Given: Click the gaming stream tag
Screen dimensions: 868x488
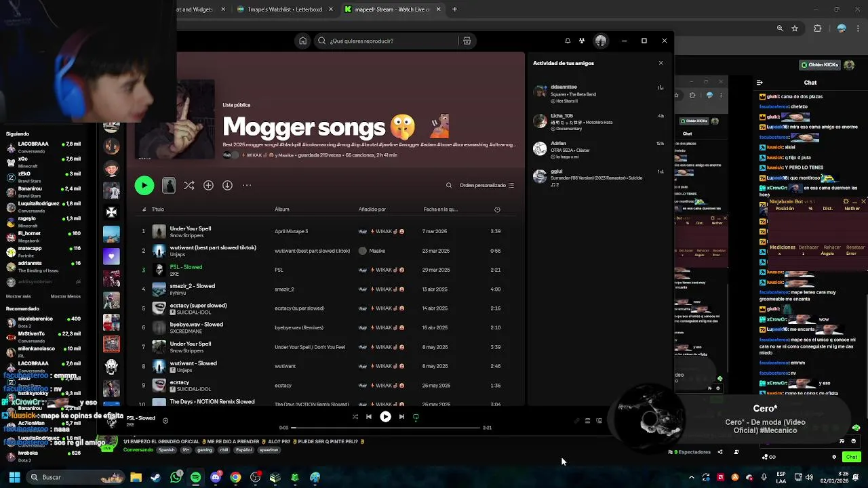Looking at the screenshot, I should coord(205,450).
